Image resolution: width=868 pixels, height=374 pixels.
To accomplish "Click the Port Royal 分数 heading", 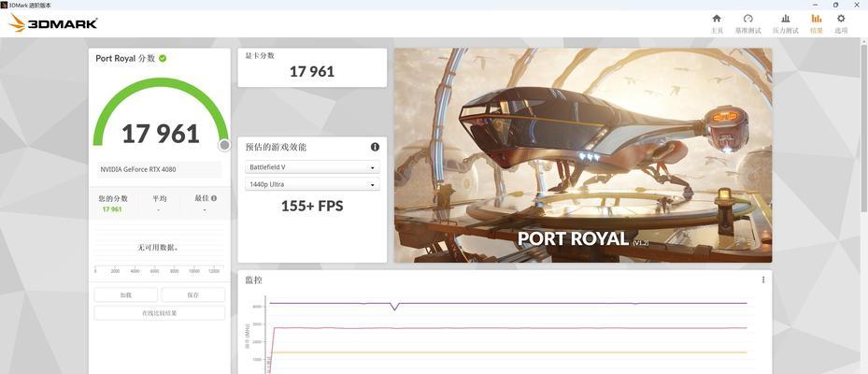I will click(125, 58).
